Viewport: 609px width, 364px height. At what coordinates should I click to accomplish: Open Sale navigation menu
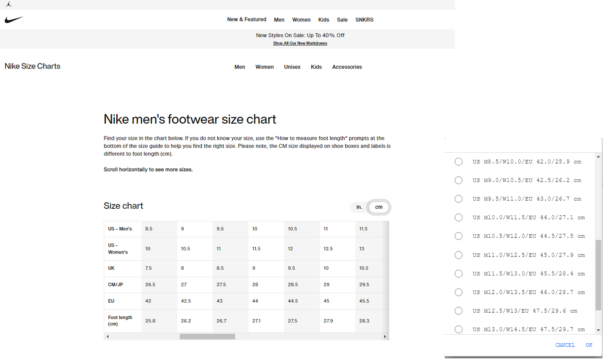click(x=342, y=20)
